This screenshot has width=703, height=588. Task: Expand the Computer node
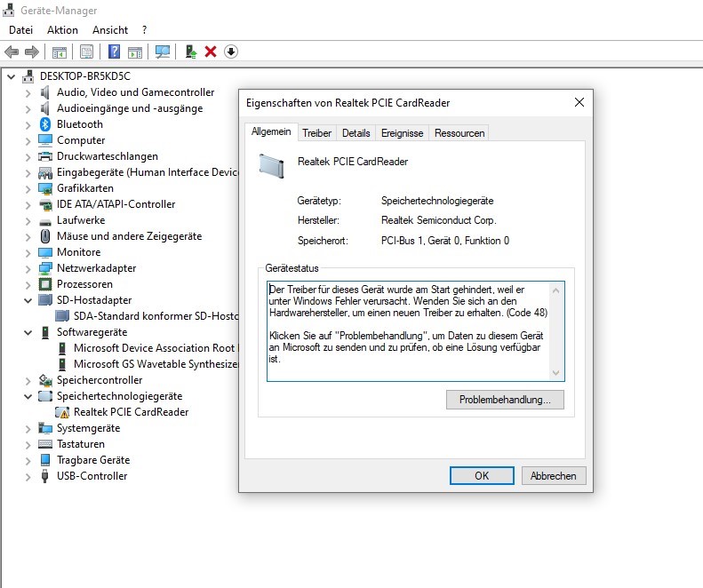click(28, 140)
